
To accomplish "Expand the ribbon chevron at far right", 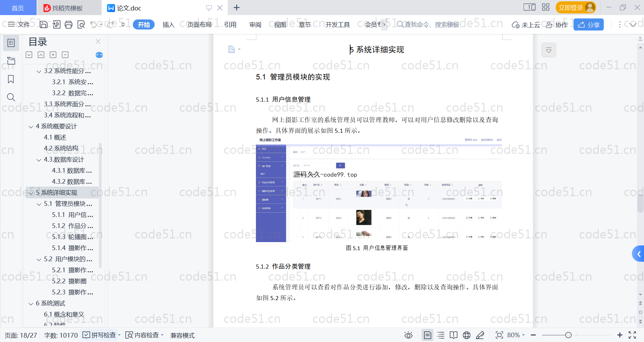I will (x=633, y=24).
